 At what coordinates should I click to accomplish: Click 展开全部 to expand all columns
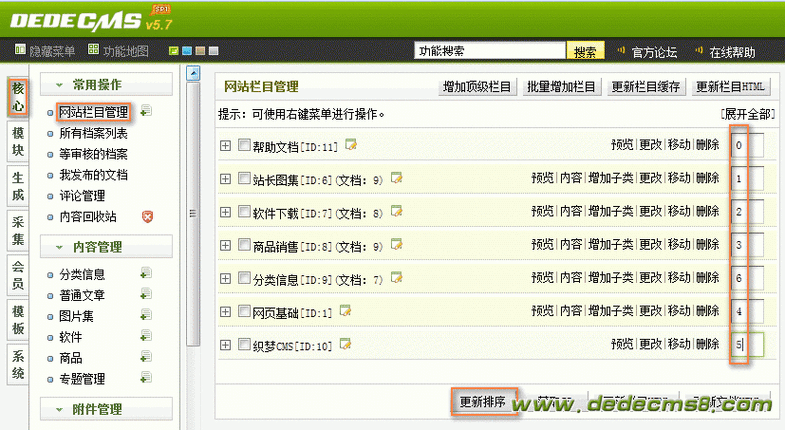(748, 114)
